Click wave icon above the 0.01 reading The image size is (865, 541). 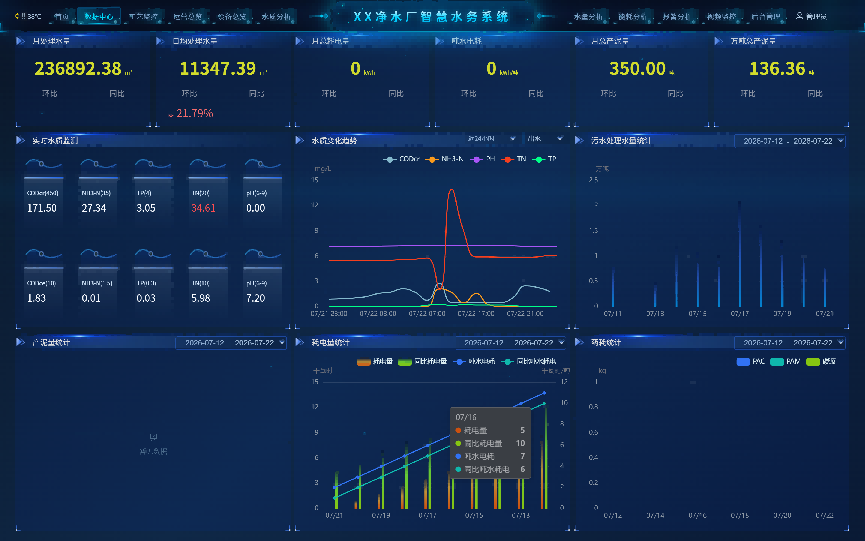pos(98,254)
